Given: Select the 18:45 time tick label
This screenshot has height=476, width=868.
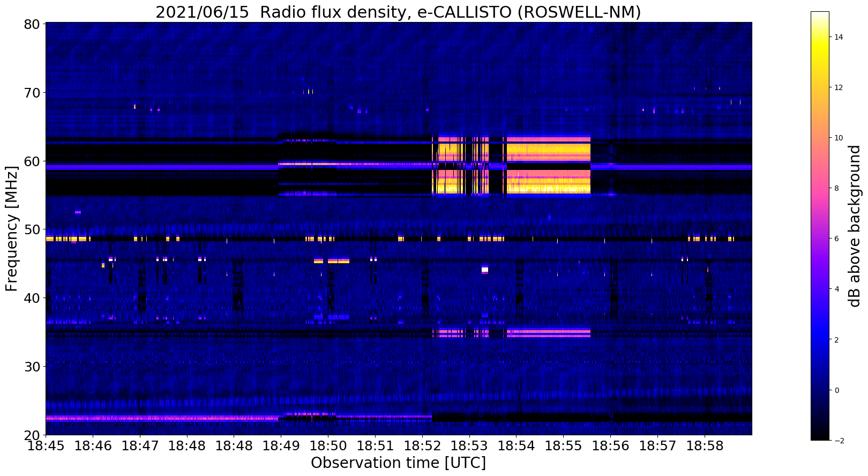Looking at the screenshot, I should click(46, 446).
